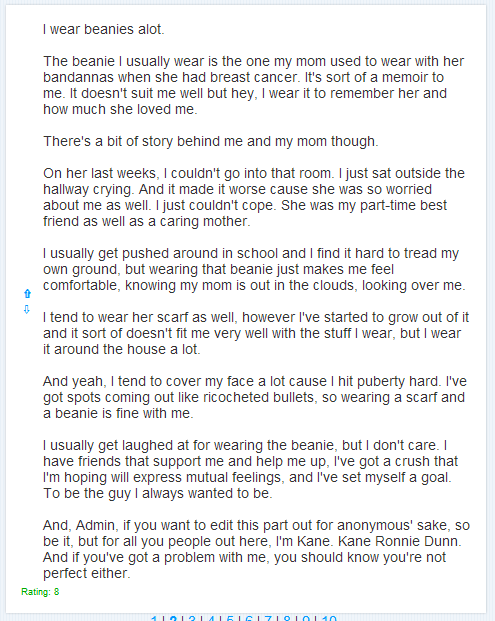Jump to page 10 link
Image resolution: width=495 pixels, height=621 pixels.
[329, 619]
